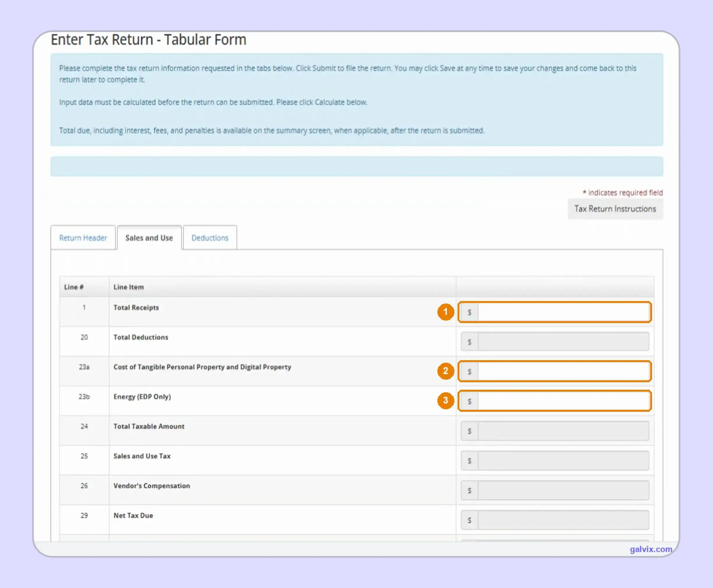Open the Return Header tab
This screenshot has width=713, height=588.
coord(83,238)
